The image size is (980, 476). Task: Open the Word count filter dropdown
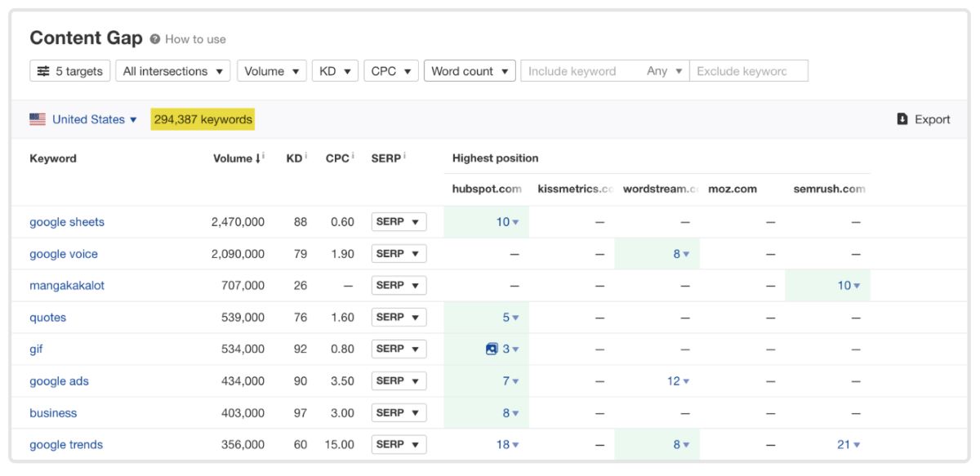point(470,71)
